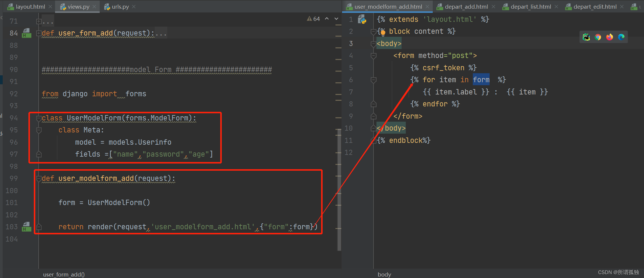Viewport: 644px width, 278px height.
Task: Close the depart_list.html tab
Action: point(556,7)
